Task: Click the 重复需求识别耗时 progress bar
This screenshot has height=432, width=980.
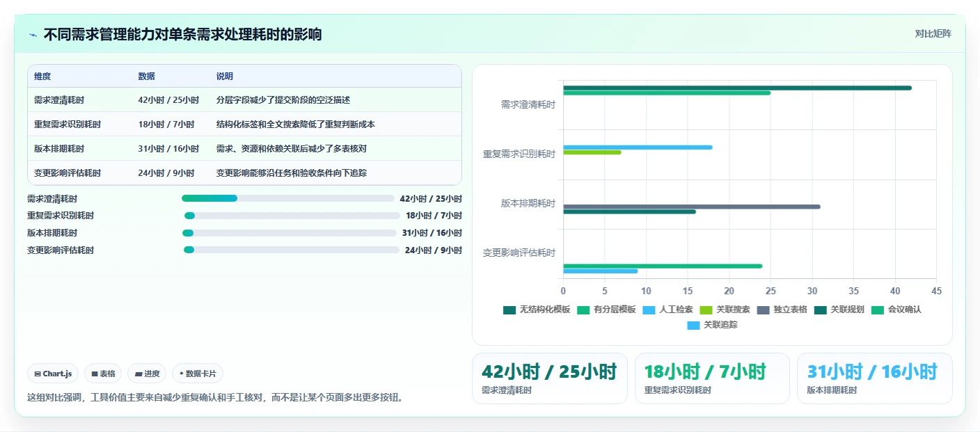Action: tap(292, 216)
